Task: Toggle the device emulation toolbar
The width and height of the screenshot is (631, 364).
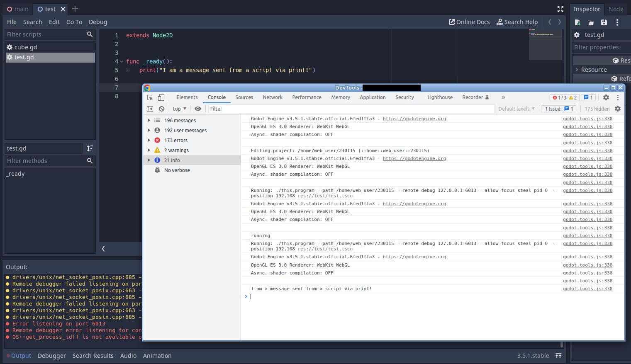Action: tap(161, 97)
